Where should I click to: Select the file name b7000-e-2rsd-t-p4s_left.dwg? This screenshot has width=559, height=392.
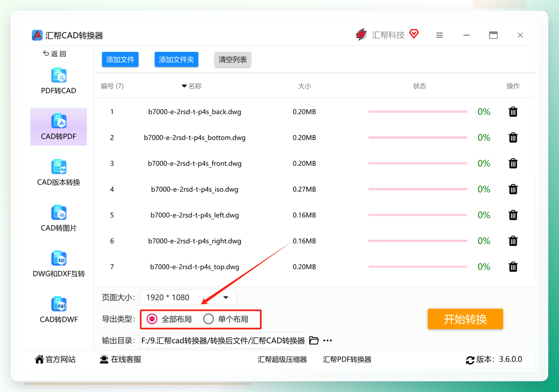(x=195, y=215)
